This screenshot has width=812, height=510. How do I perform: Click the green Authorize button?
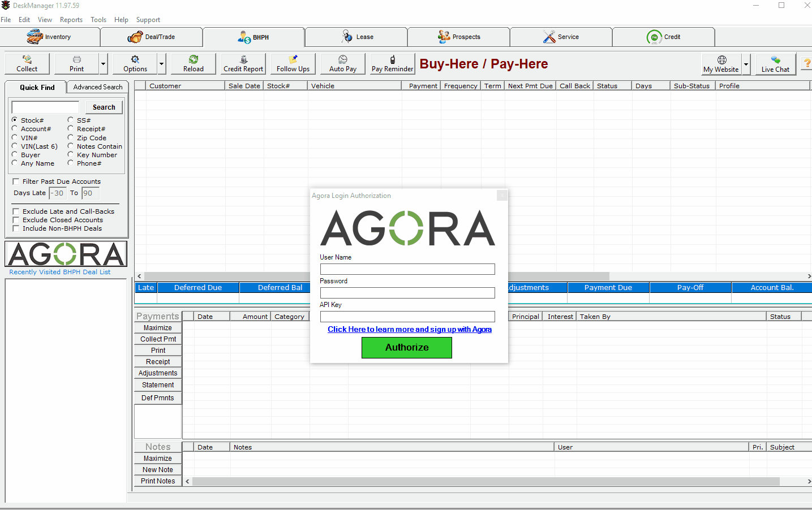pos(407,348)
